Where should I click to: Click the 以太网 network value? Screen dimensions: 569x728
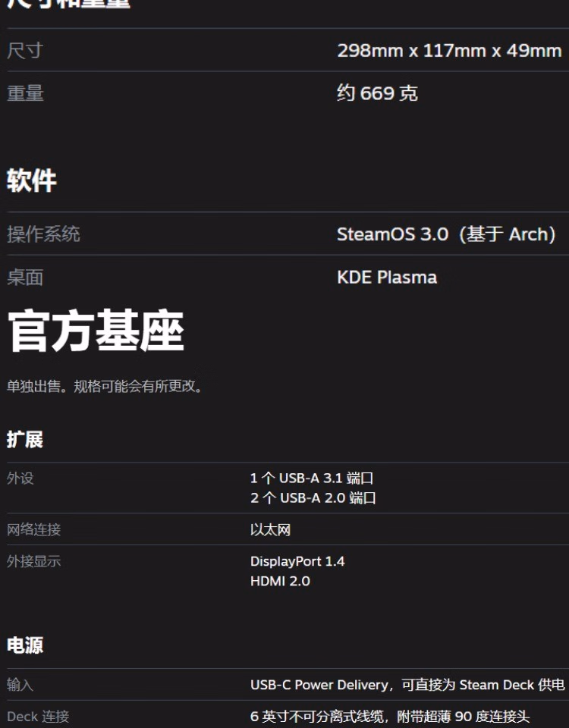pos(270,530)
